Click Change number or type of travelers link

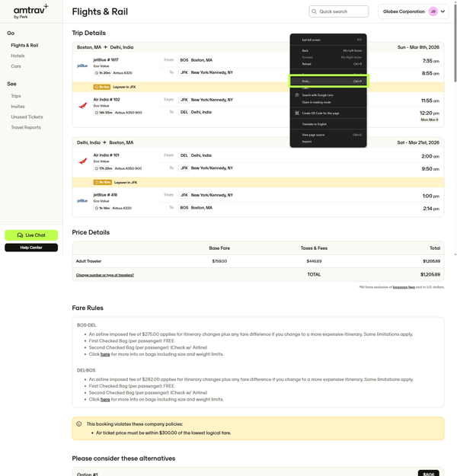click(104, 275)
